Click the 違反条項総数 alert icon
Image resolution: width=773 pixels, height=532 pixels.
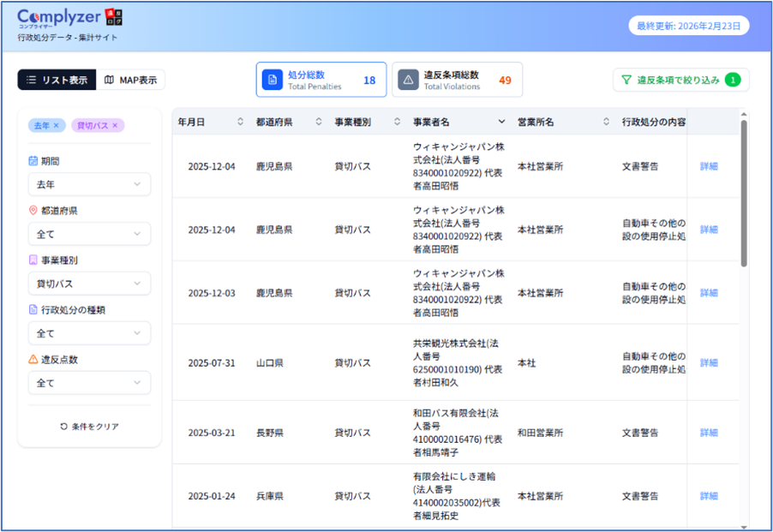(x=406, y=79)
